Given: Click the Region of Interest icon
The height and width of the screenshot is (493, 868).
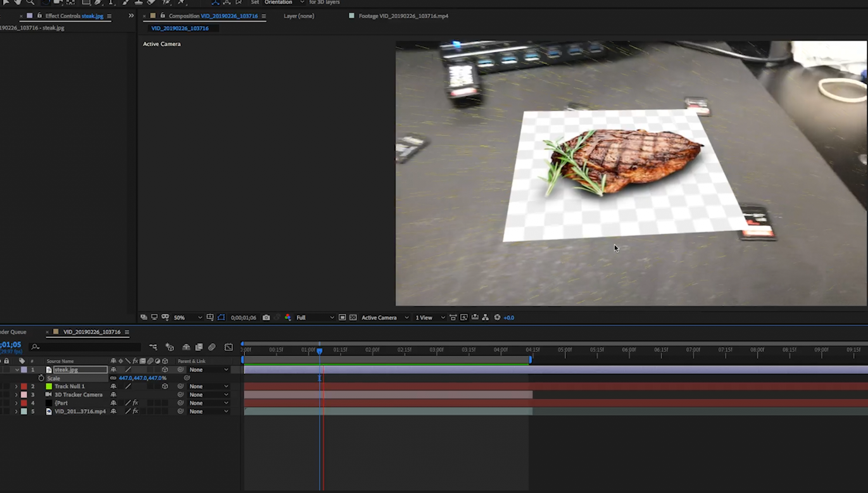Looking at the screenshot, I should [x=343, y=318].
